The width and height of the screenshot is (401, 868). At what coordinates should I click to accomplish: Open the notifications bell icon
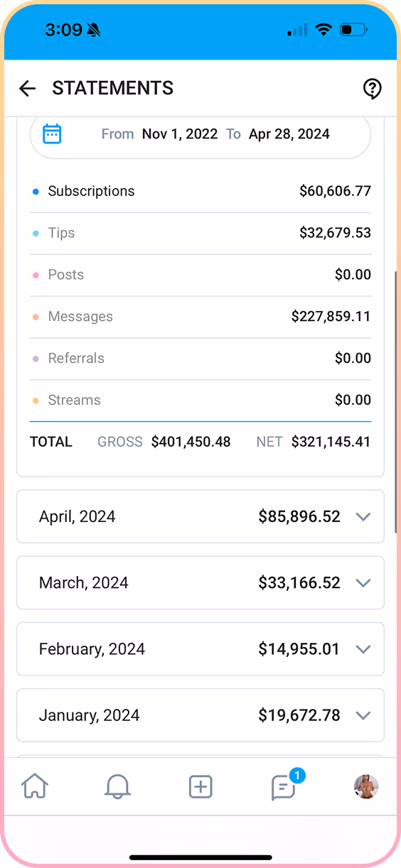coord(117,786)
